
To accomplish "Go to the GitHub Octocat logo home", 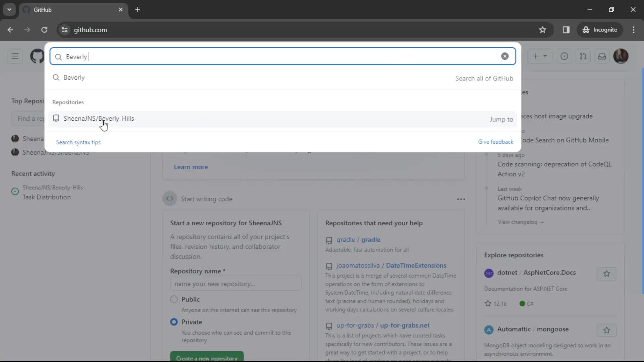I will pos(37,56).
